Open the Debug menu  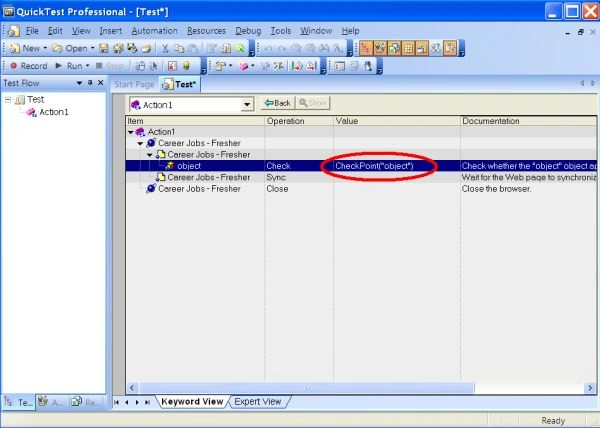point(248,31)
